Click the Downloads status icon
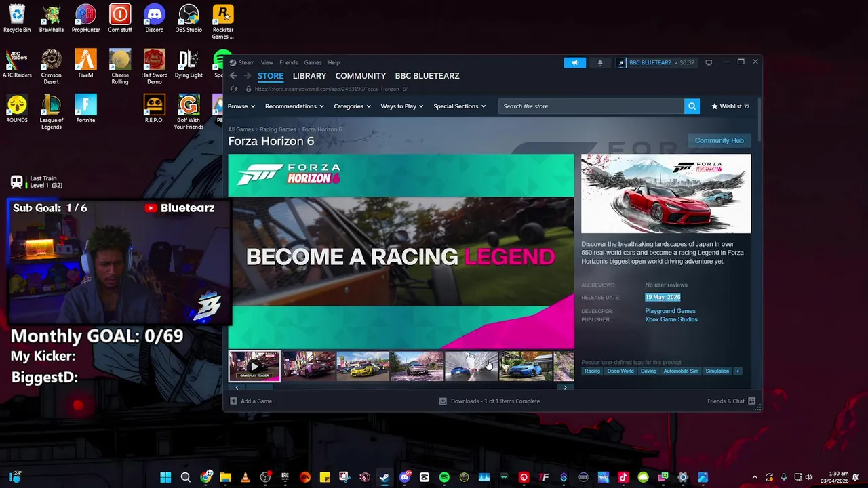The image size is (868, 488). click(443, 401)
